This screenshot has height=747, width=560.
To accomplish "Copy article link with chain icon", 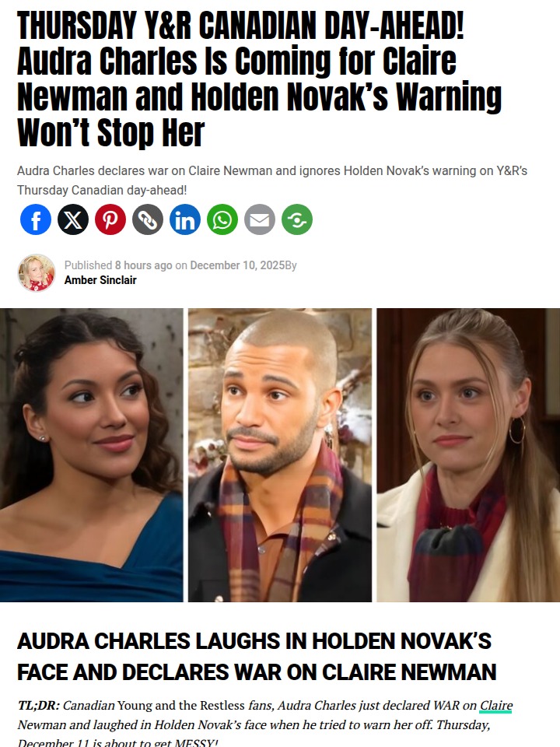I will coord(148,219).
